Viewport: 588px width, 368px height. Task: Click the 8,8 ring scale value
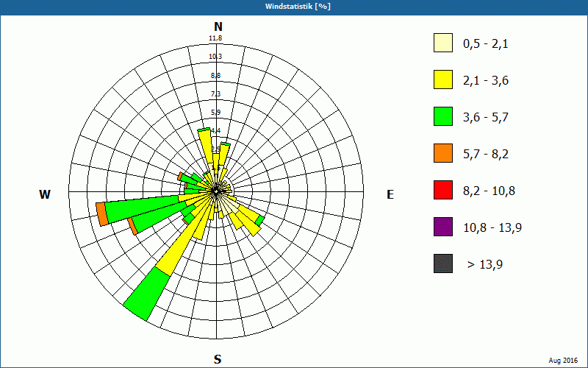[x=215, y=76]
